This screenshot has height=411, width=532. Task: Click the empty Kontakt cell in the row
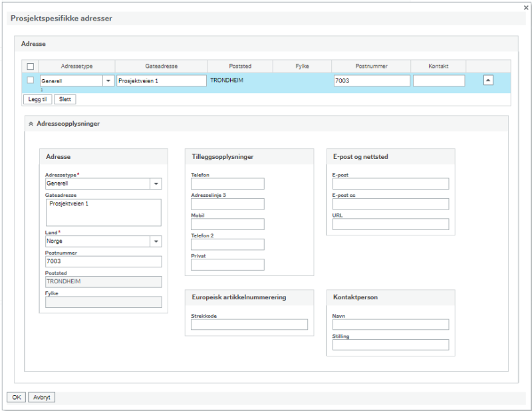439,80
